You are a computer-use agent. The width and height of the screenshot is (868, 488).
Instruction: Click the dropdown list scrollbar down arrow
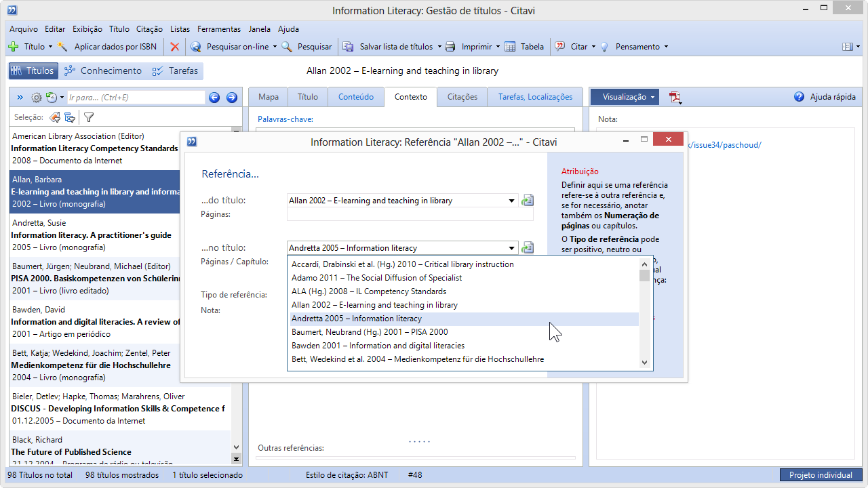[644, 363]
